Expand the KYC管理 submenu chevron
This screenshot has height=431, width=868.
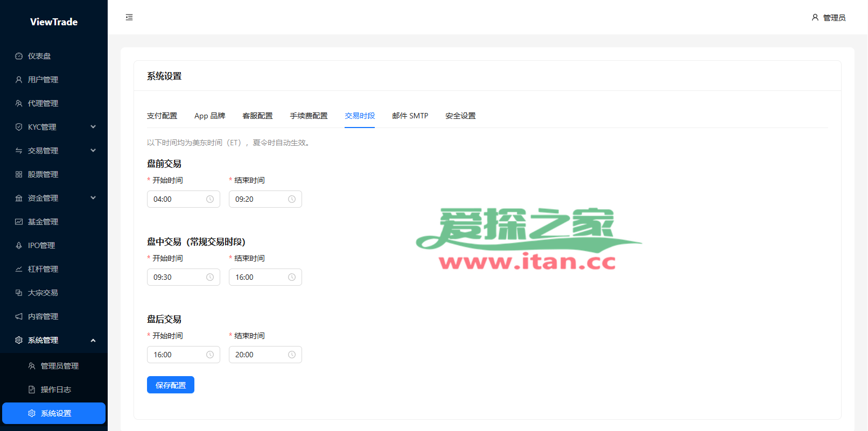coord(93,127)
